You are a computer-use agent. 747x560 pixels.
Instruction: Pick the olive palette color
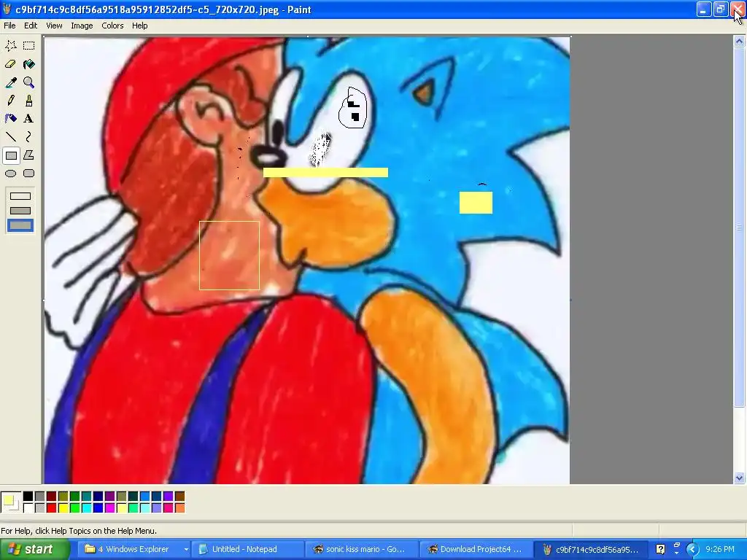(63, 496)
